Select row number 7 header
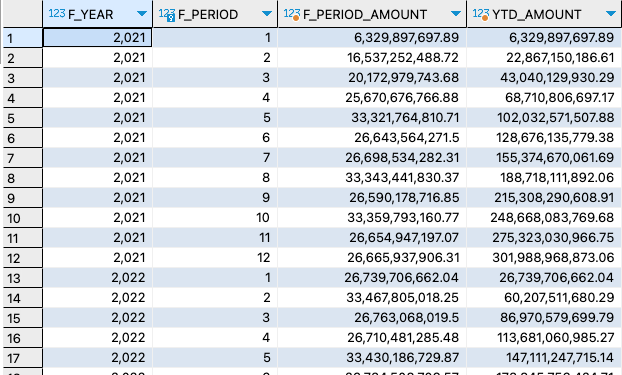This screenshot has height=375, width=622. tap(23, 158)
